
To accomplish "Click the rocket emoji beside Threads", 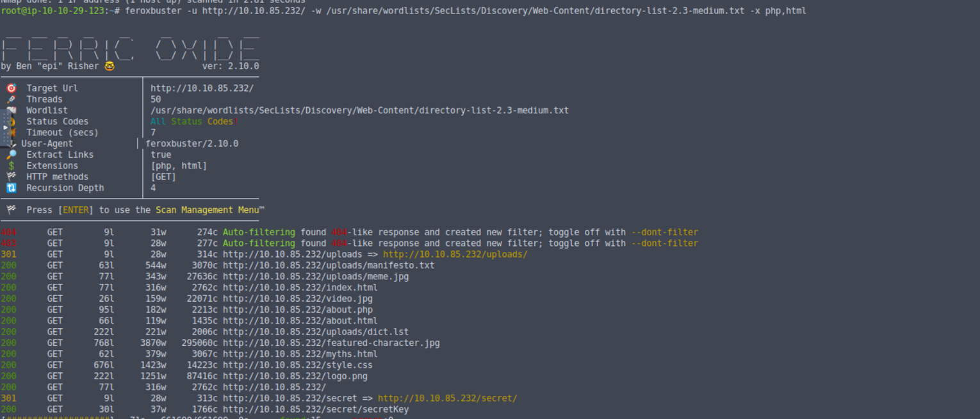I will pos(11,99).
